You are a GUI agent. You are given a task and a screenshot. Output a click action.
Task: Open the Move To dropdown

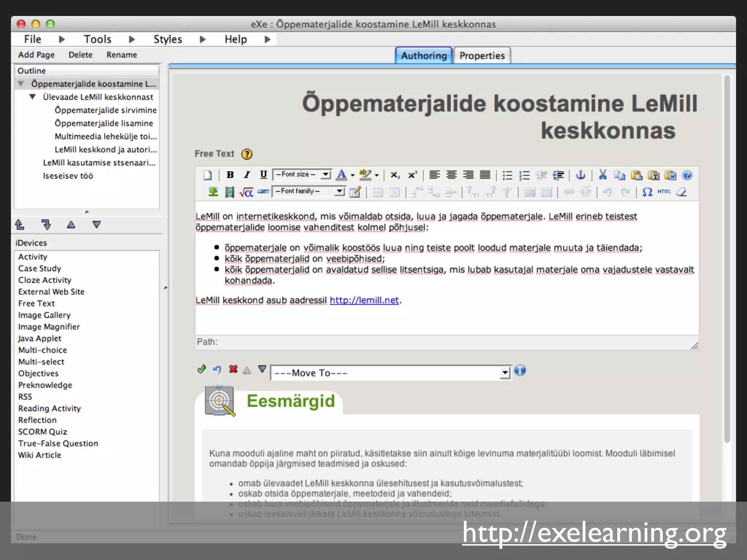coord(390,373)
